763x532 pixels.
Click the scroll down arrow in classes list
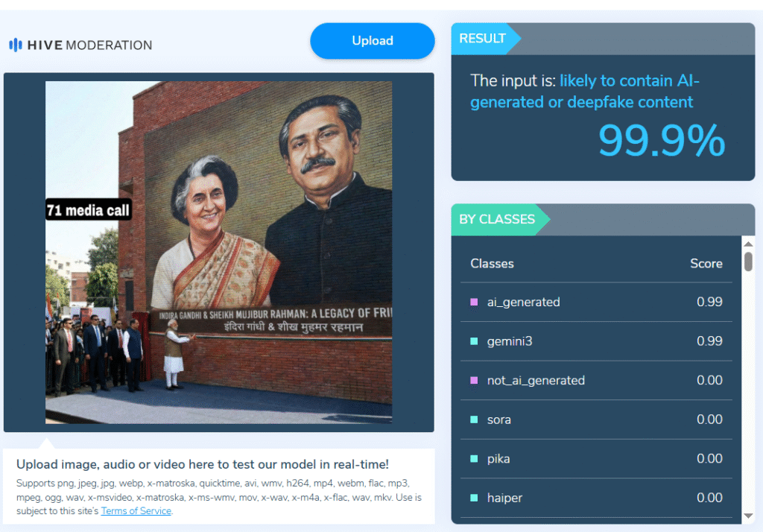(748, 516)
